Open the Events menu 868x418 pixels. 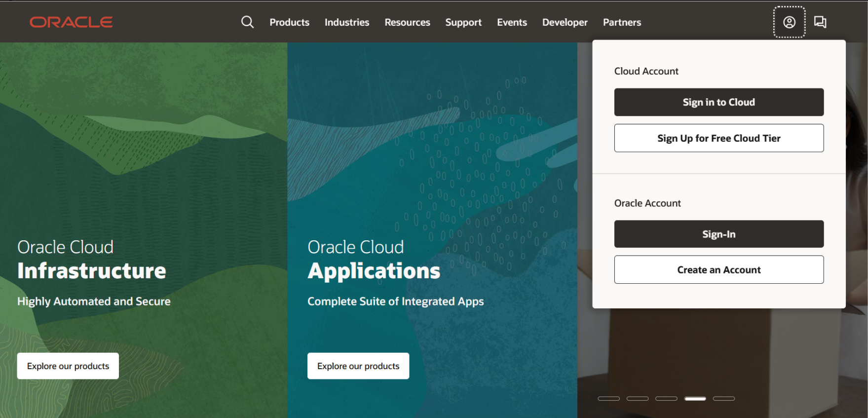click(512, 22)
